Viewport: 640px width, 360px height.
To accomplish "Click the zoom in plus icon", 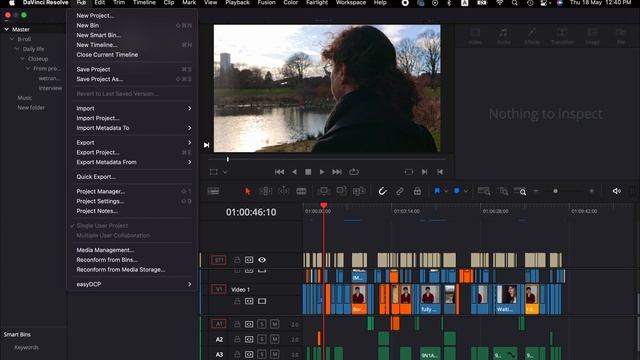I will 592,191.
